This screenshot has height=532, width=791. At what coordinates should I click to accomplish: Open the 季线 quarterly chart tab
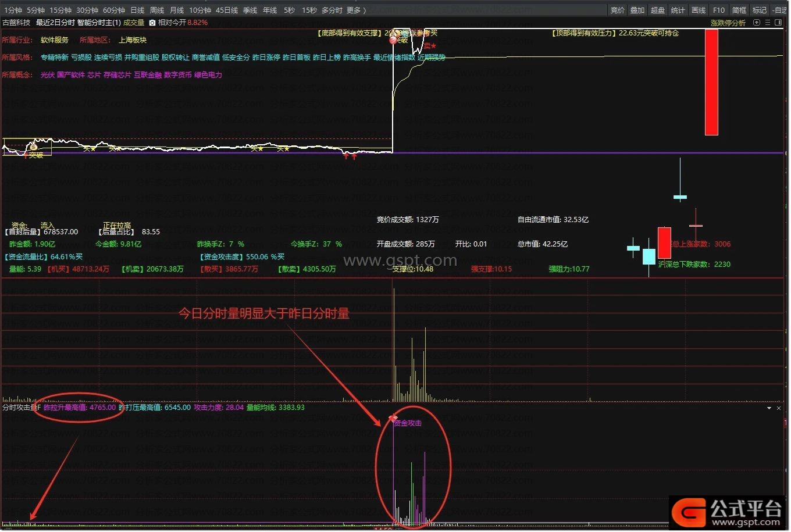tap(250, 10)
